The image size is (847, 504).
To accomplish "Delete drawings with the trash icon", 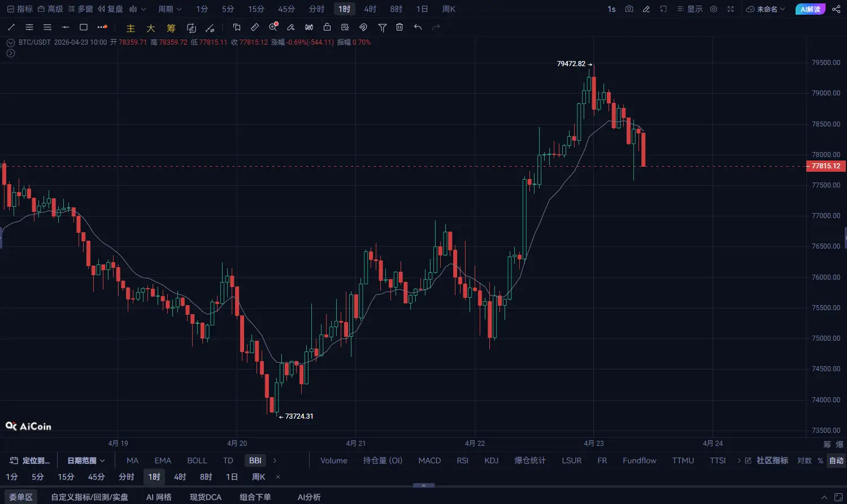I will (x=399, y=27).
